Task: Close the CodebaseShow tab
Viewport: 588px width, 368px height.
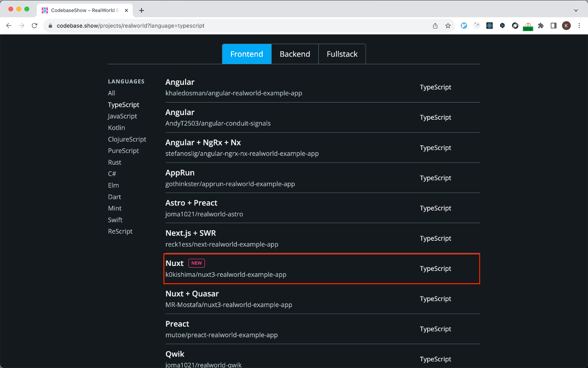Action: click(126, 11)
